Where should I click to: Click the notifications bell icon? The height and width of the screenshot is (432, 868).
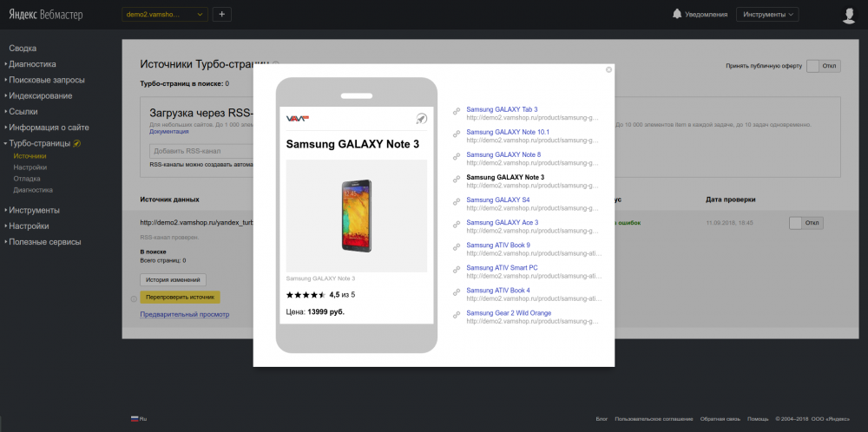(x=677, y=15)
